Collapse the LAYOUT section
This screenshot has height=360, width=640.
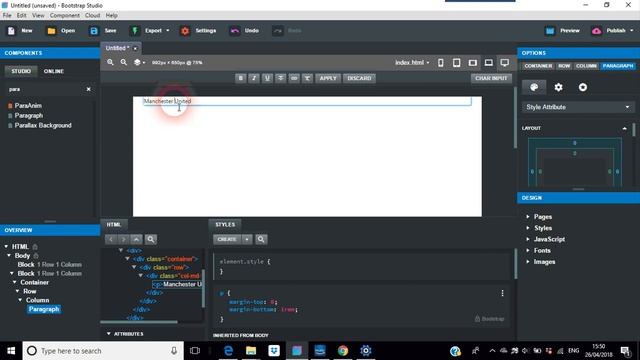point(624,128)
